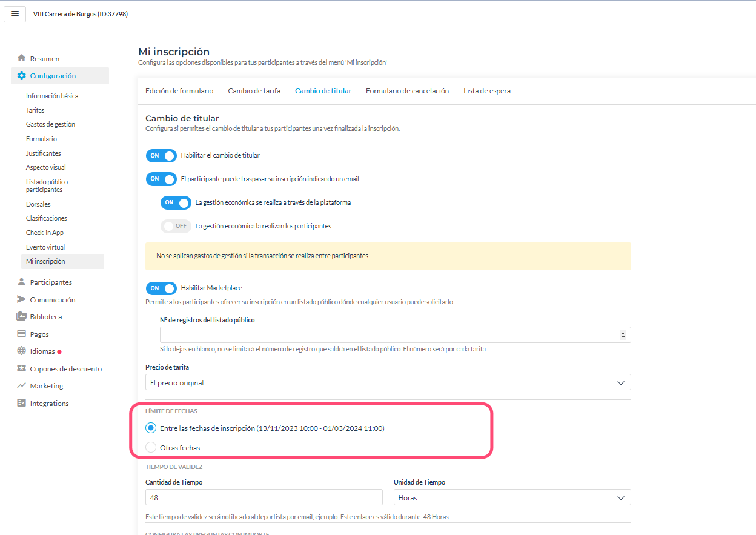
Task: Enable gestión económica la realizan los participantes
Action: [176, 226]
